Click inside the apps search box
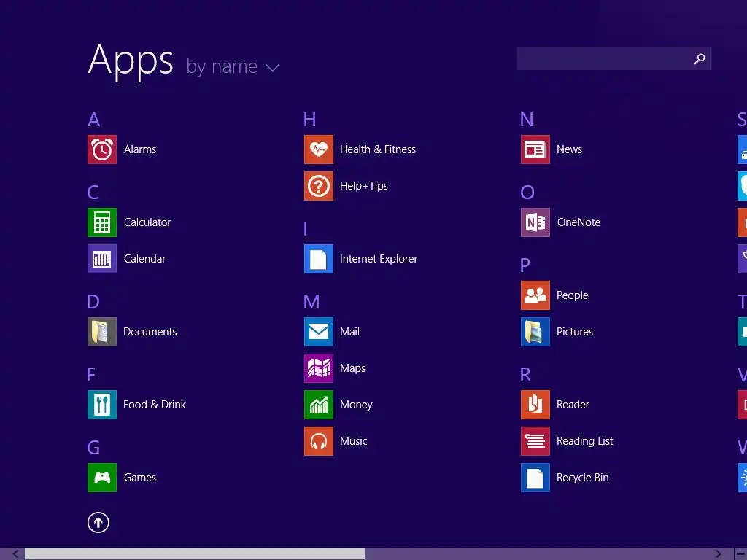This screenshot has height=560, width=747. click(614, 58)
